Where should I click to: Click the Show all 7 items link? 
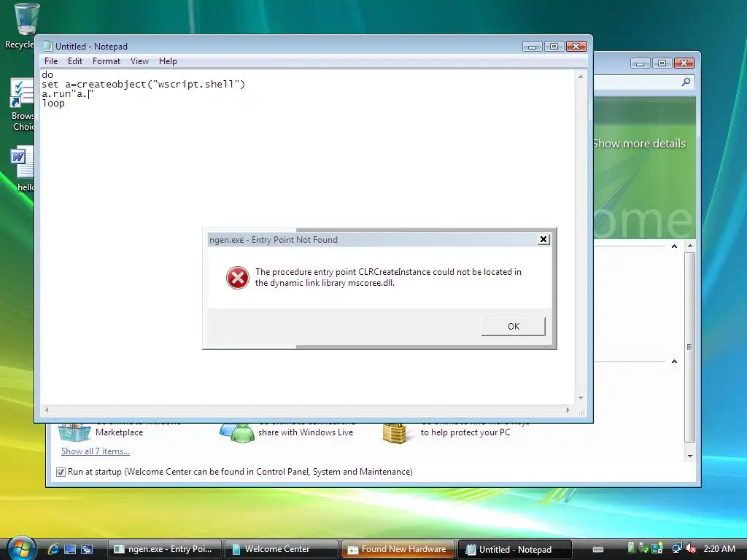(96, 451)
